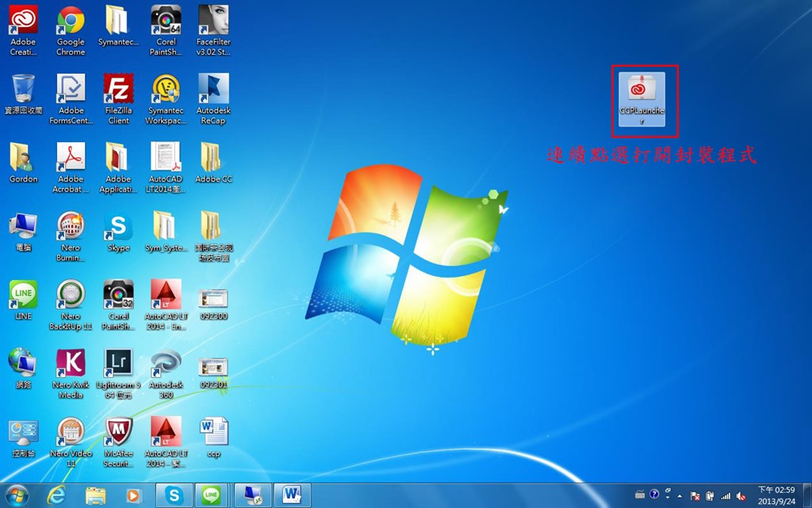Switch to LINE in the taskbar
The height and width of the screenshot is (508, 812).
click(x=211, y=495)
